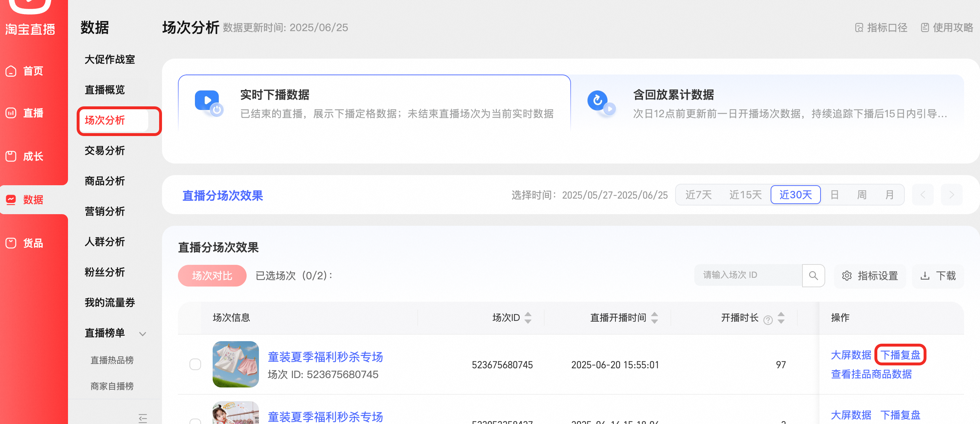Open 下播复盘 for session 523675680745
This screenshot has width=980, height=424.
coord(900,355)
